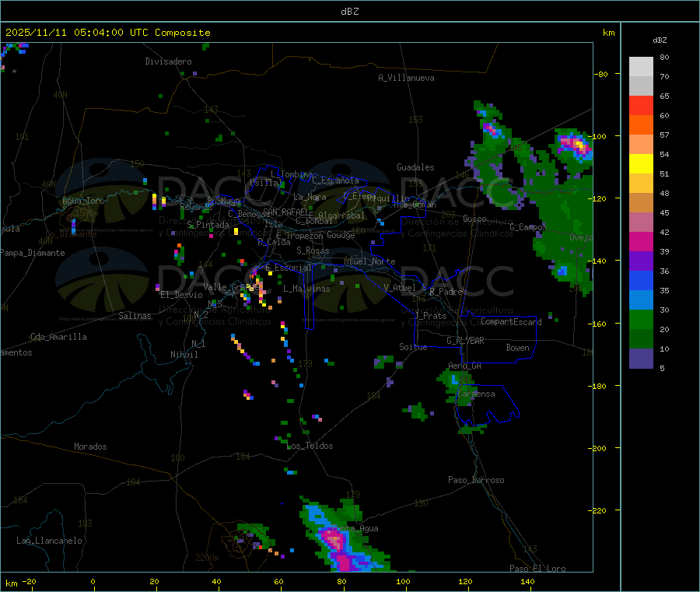700x592 pixels.
Task: Click the 2025/11/11 05:04:00 UTC Composite timestamp
Action: click(x=108, y=33)
